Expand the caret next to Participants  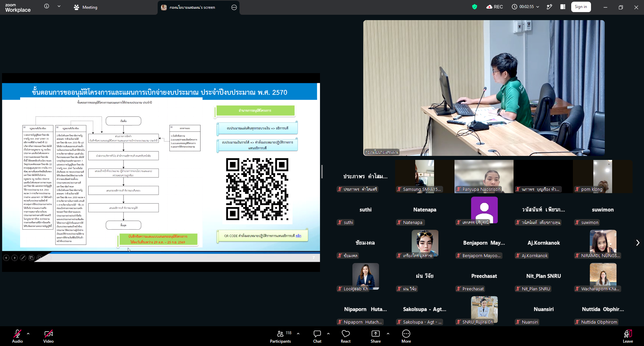coord(298,334)
